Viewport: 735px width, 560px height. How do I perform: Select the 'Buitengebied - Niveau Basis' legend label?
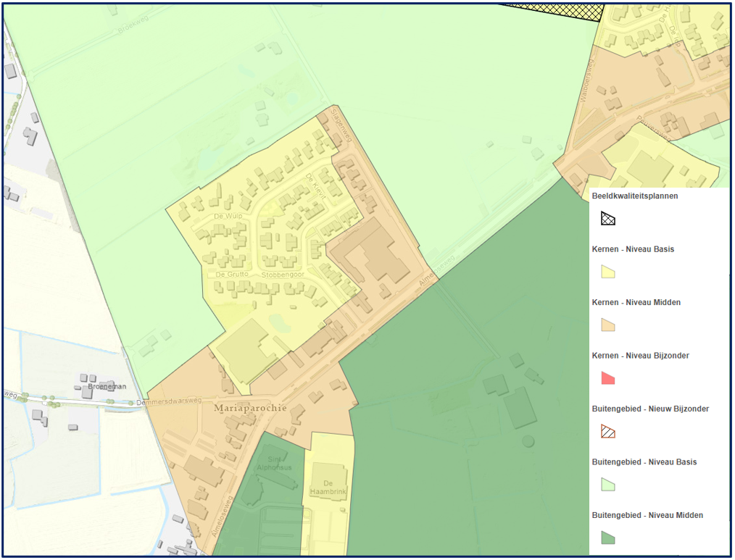pos(644,462)
